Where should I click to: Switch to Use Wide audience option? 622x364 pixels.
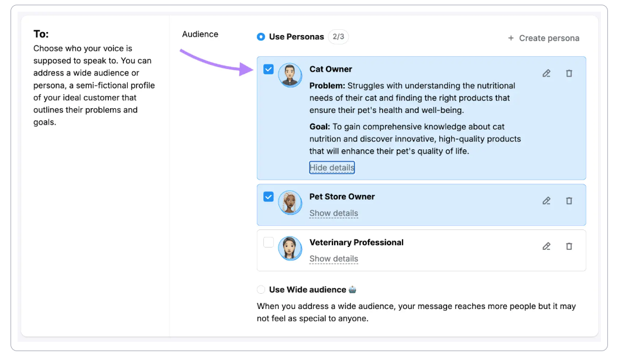coord(260,289)
